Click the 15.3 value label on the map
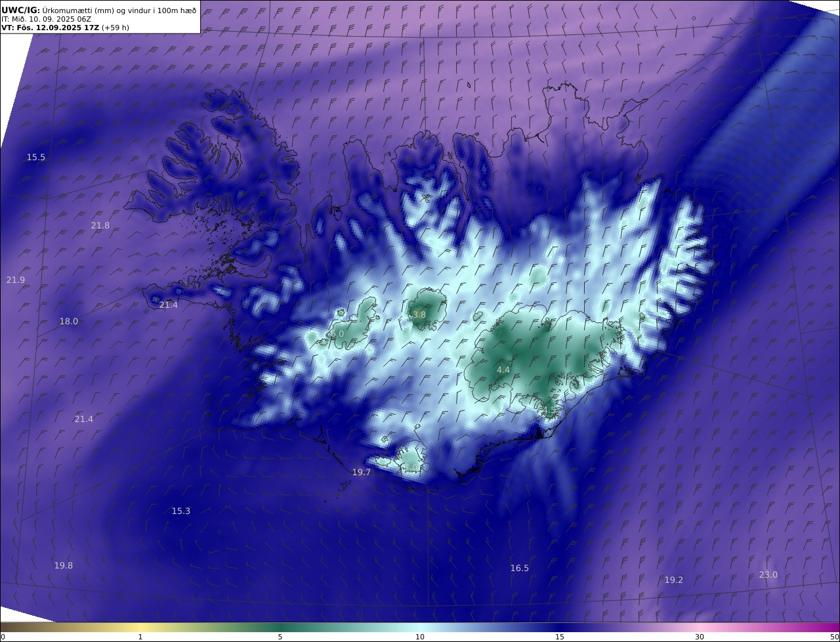Image resolution: width=840 pixels, height=642 pixels. (181, 511)
